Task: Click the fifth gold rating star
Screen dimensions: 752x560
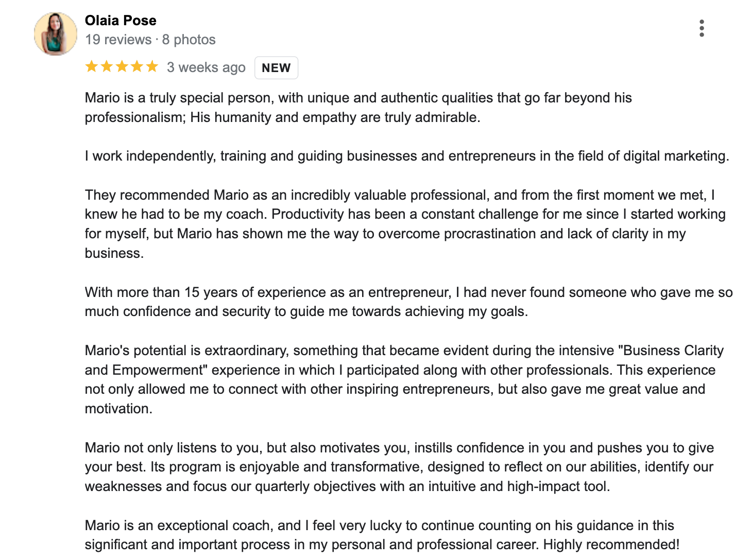Action: [x=151, y=66]
